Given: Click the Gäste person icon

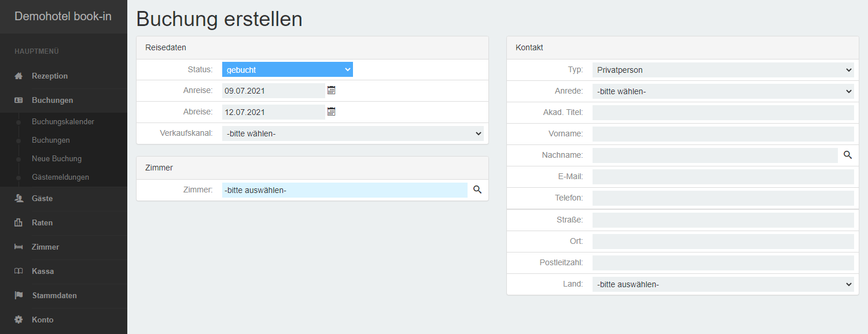Looking at the screenshot, I should [x=19, y=198].
